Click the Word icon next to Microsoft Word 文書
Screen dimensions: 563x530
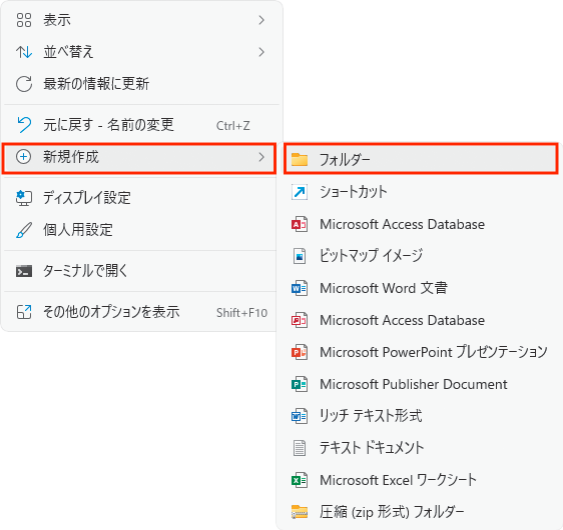click(299, 288)
